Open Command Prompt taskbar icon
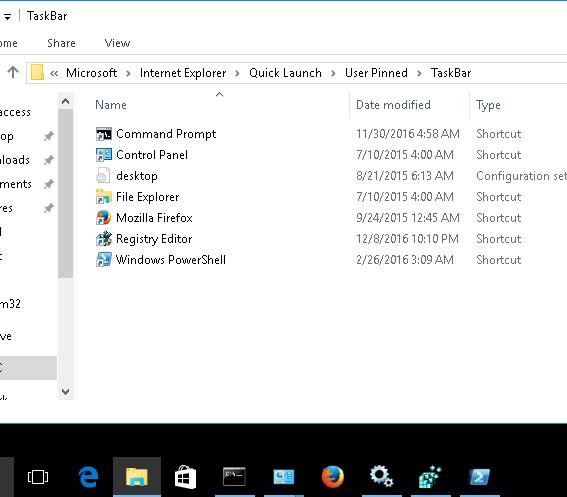 tap(234, 477)
